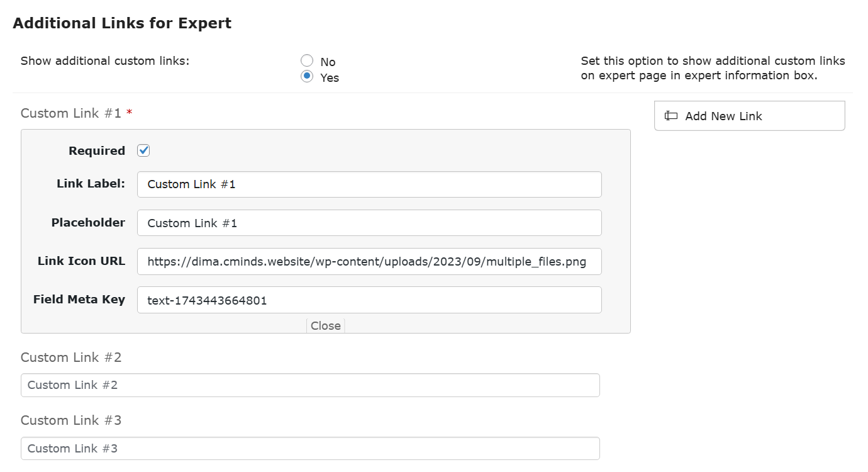Image resolution: width=868 pixels, height=472 pixels.
Task: Click the 'Link Icon URL' label text
Action: [81, 261]
